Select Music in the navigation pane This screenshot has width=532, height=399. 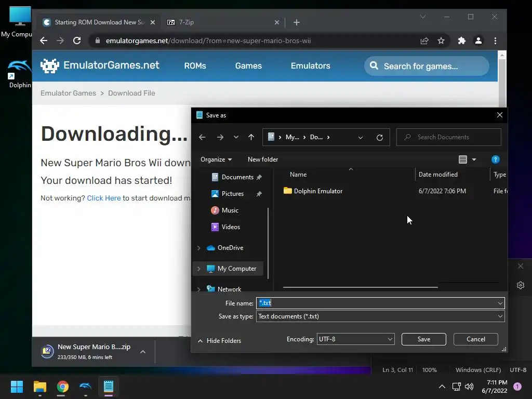click(x=225, y=210)
